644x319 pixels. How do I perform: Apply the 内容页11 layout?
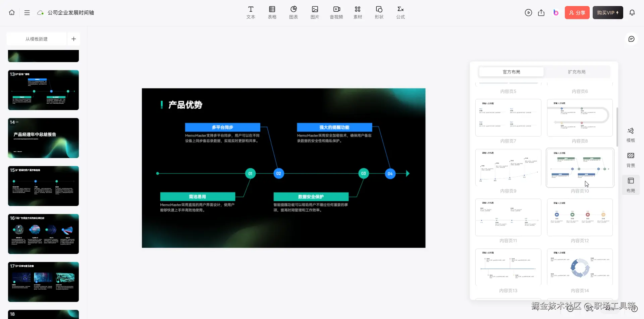coord(508,217)
